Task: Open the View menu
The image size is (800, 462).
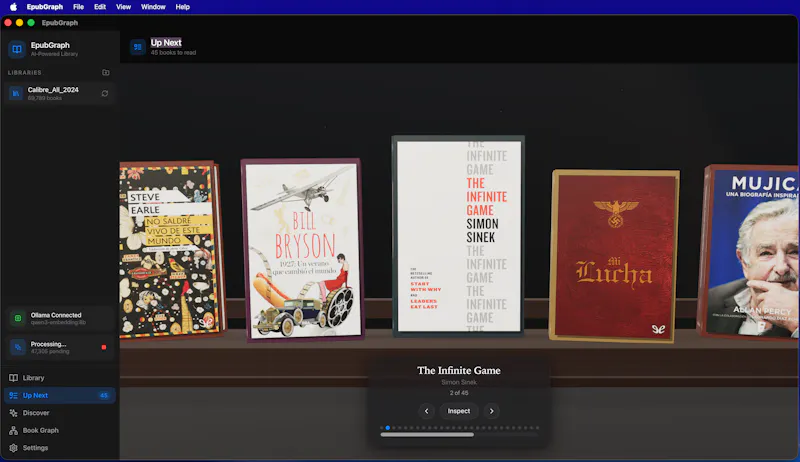Action: coord(123,7)
